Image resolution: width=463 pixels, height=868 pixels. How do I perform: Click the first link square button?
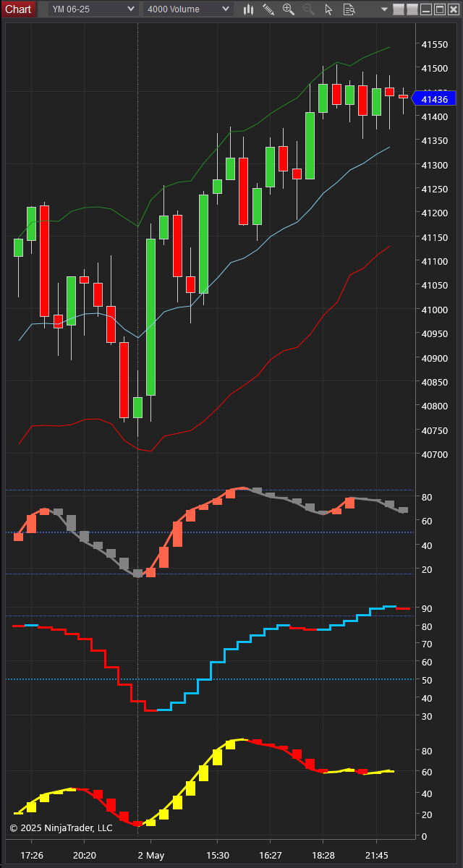pyautogui.click(x=400, y=9)
